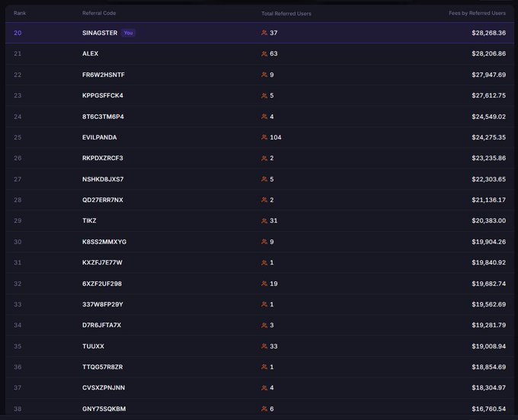Select the KXZFJ7E77W referral code
The image size is (518, 420).
(x=102, y=262)
